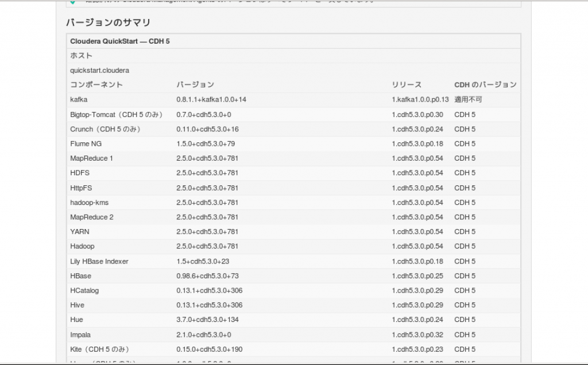Select the Hadoop component cell
Screen dimensions: 588x365
tap(83, 247)
